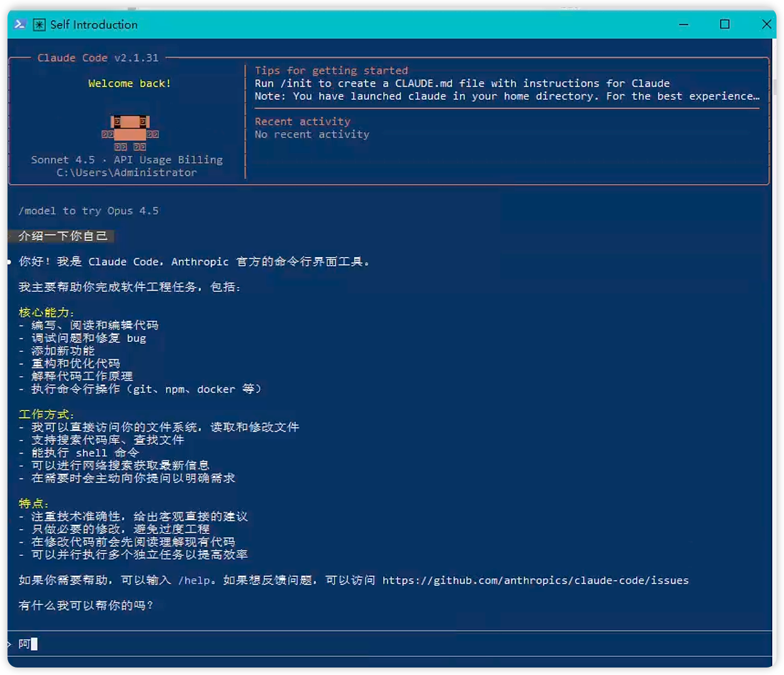784x675 pixels.
Task: Click the Run /init to create CLAUDE.md line
Action: tap(462, 83)
